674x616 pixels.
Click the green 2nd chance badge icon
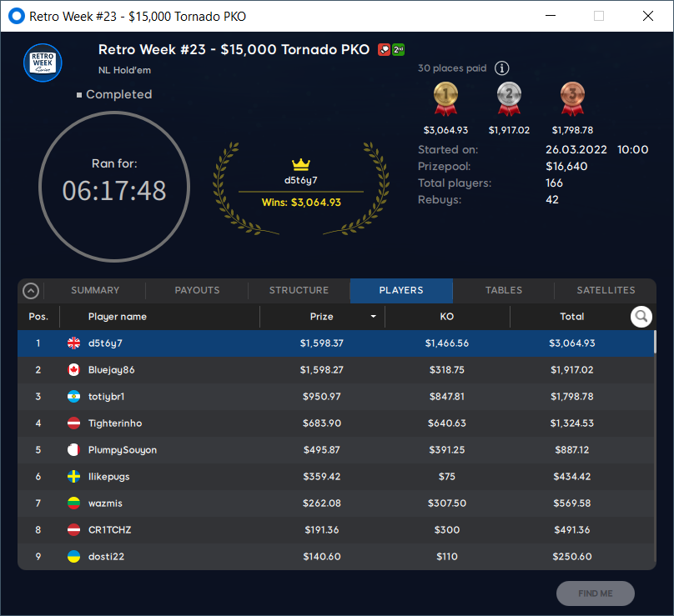(x=398, y=50)
